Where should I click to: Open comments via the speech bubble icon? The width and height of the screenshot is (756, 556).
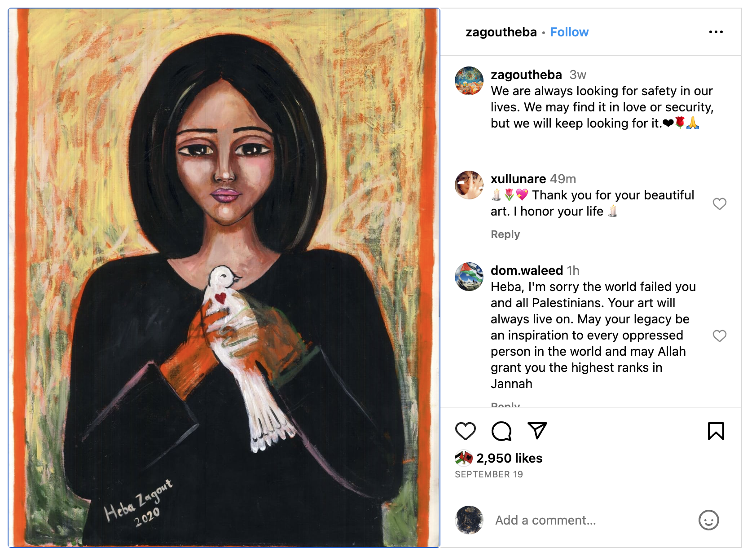tap(501, 431)
